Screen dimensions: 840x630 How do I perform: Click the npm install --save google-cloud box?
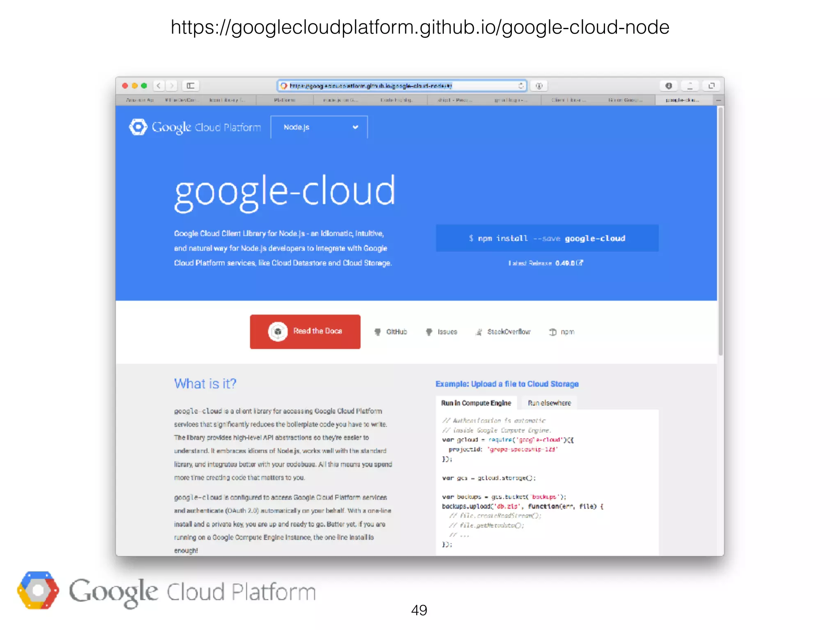pos(547,238)
